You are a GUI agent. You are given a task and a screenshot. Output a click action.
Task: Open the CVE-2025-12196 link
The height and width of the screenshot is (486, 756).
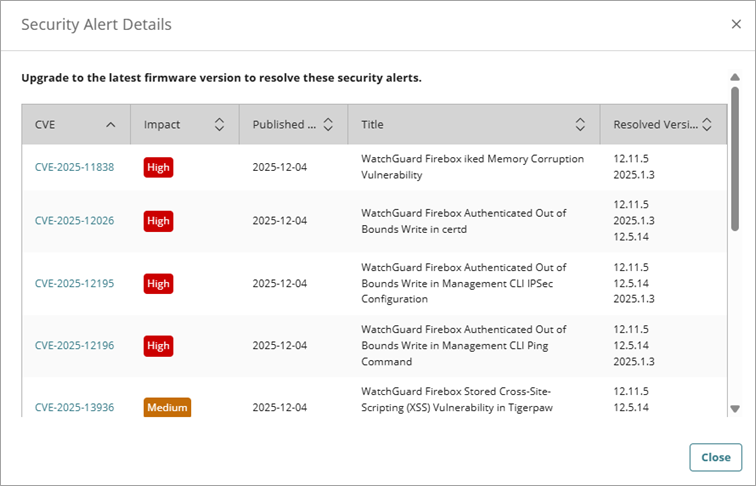tap(74, 346)
